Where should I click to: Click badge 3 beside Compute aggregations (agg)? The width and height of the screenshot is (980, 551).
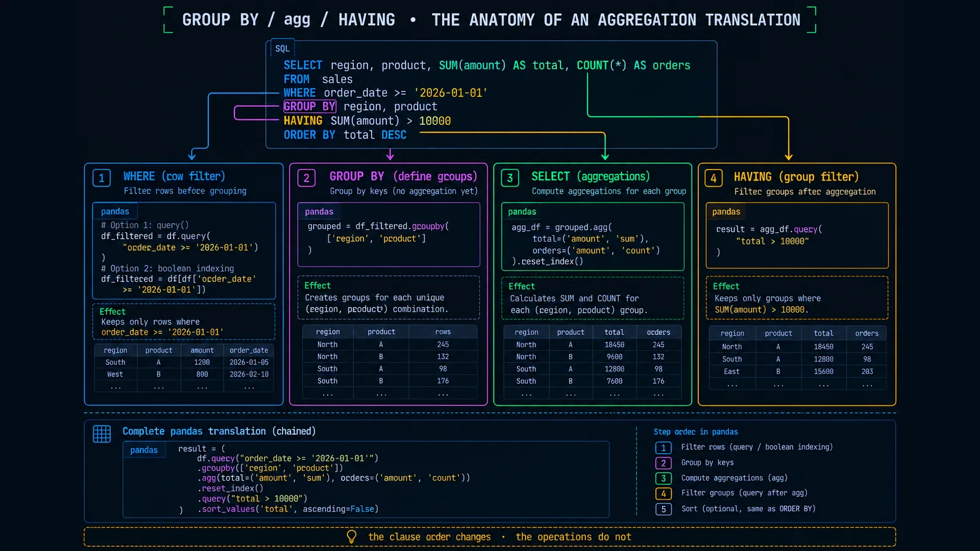[663, 478]
